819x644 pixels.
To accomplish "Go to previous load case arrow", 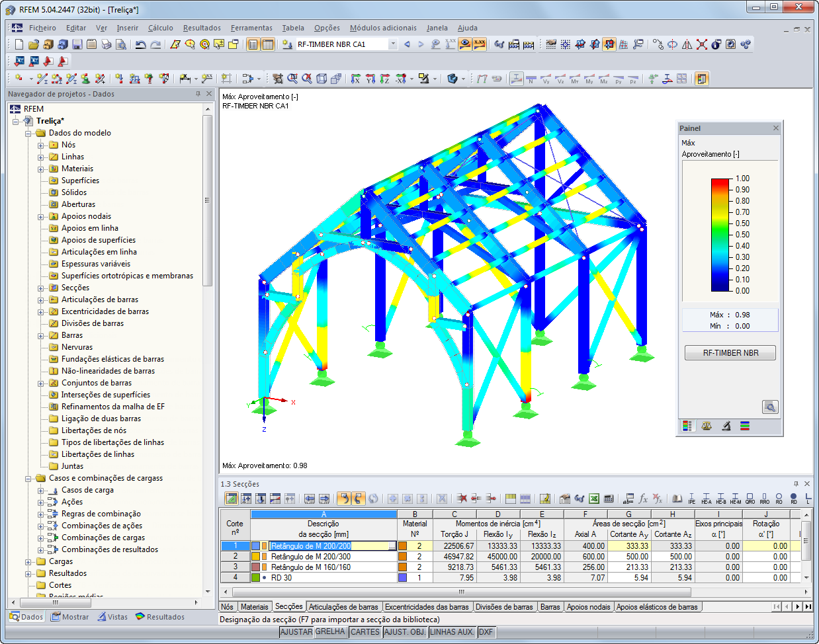I will (407, 44).
